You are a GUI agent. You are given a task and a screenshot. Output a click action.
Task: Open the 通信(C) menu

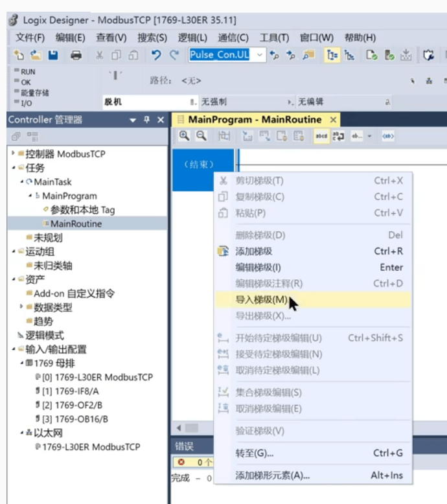233,38
